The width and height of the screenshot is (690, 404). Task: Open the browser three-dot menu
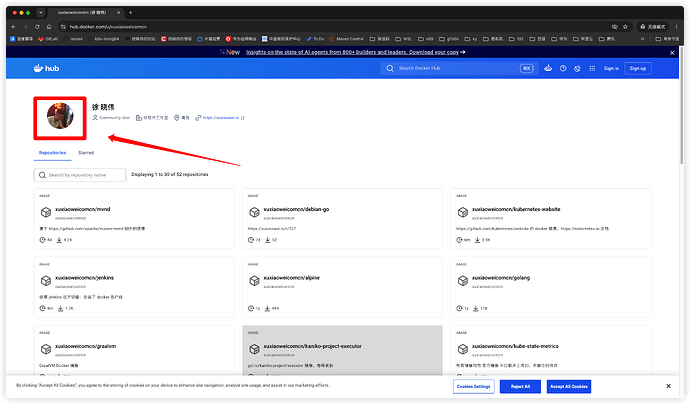[x=677, y=27]
